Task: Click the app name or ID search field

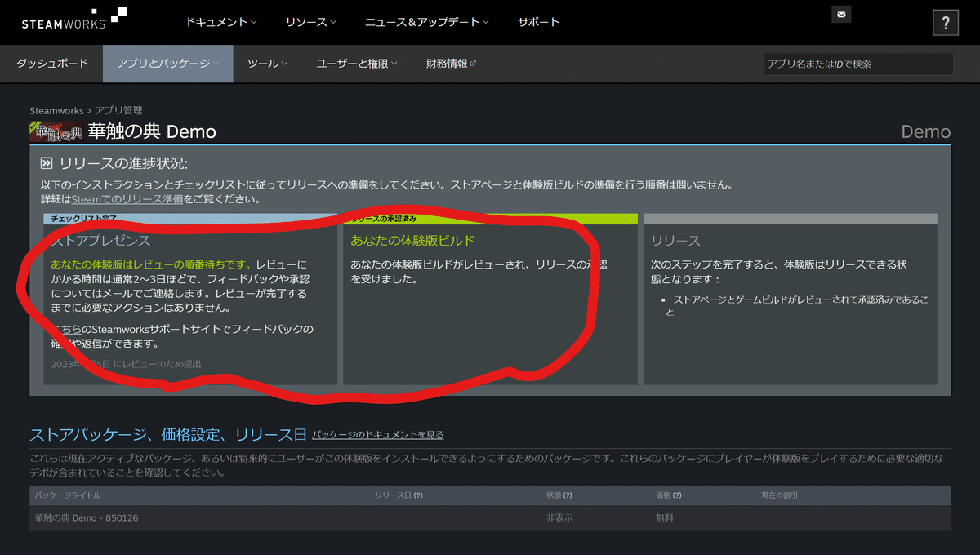Action: pos(858,64)
